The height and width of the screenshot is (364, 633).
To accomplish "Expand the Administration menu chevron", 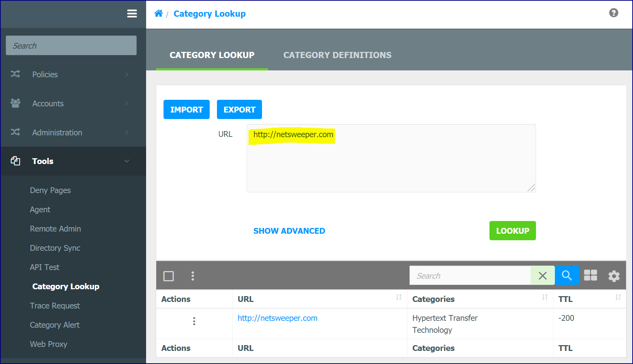I will [127, 132].
